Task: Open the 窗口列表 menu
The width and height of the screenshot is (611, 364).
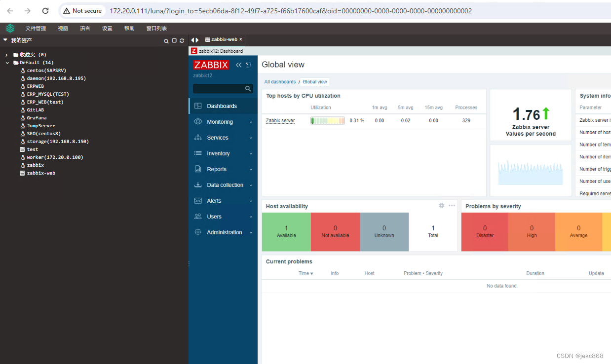Action: pyautogui.click(x=156, y=29)
